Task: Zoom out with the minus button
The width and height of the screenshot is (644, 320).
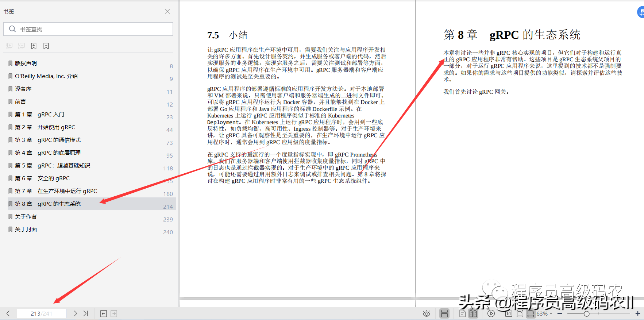Action: pyautogui.click(x=560, y=314)
